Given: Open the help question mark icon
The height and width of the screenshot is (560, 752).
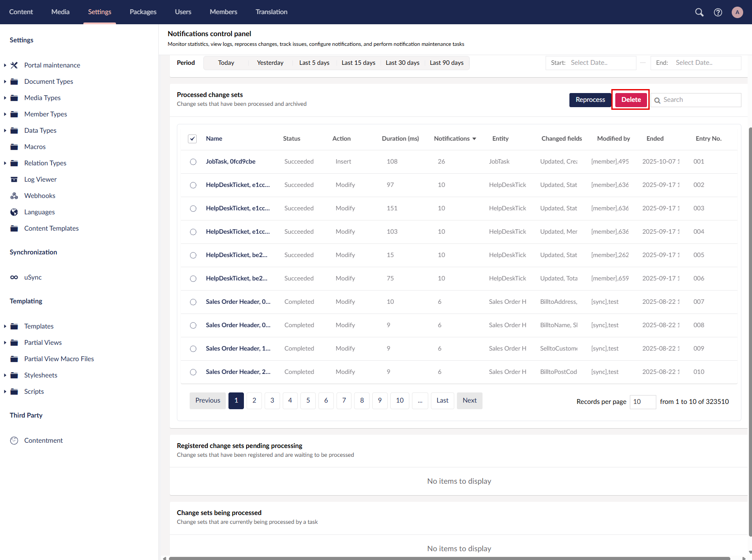Looking at the screenshot, I should 718,12.
